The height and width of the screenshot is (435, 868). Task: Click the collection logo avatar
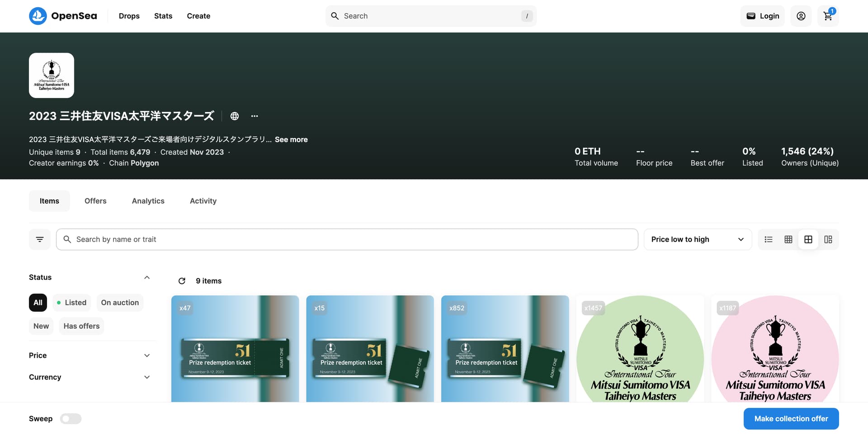pyautogui.click(x=52, y=75)
